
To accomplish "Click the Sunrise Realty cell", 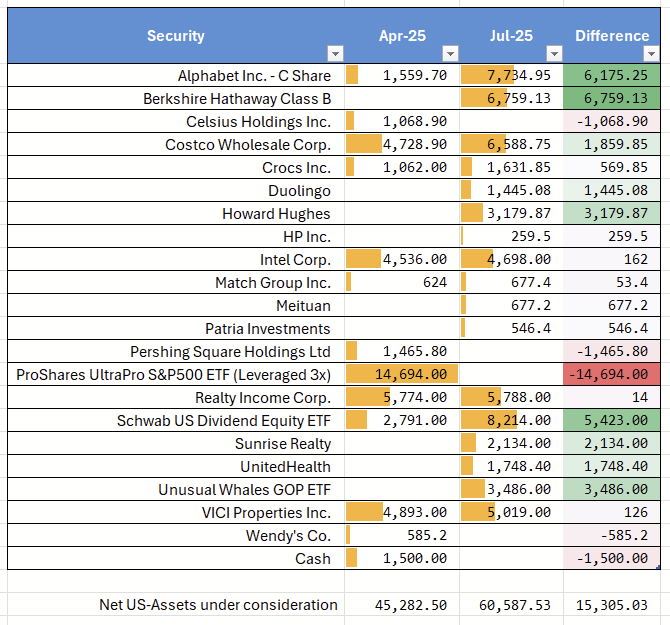I will coord(176,444).
